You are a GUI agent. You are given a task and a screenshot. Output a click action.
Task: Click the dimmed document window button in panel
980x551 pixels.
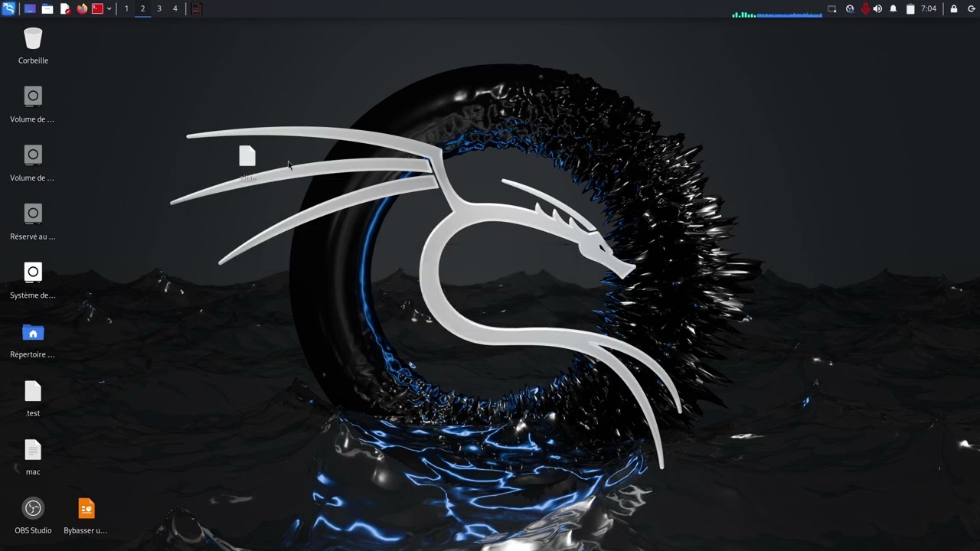[197, 9]
